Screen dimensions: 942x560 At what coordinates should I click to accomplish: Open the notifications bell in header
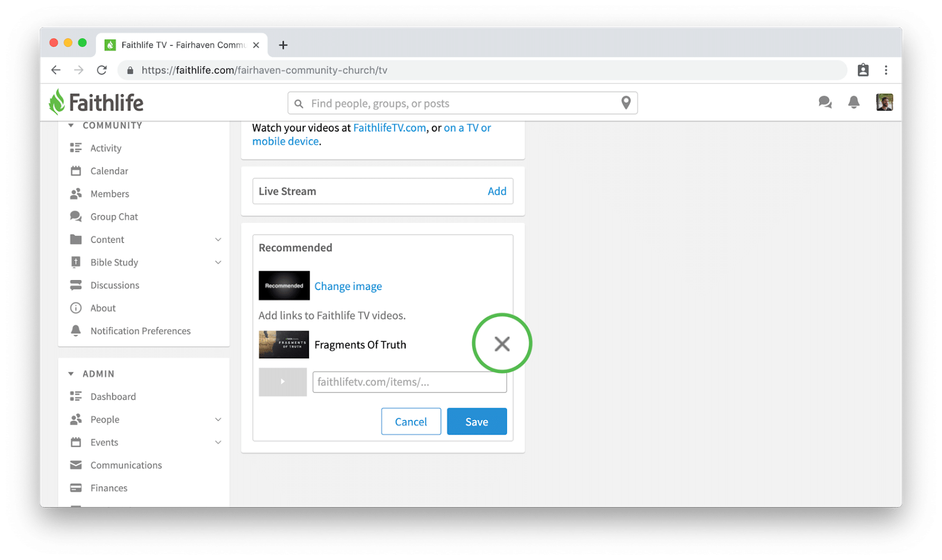click(854, 102)
